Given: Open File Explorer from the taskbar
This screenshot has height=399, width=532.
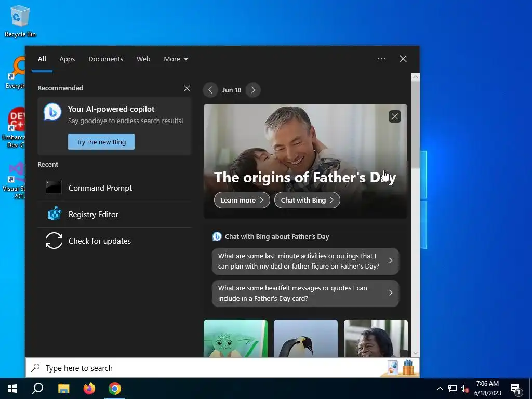Looking at the screenshot, I should [x=63, y=389].
